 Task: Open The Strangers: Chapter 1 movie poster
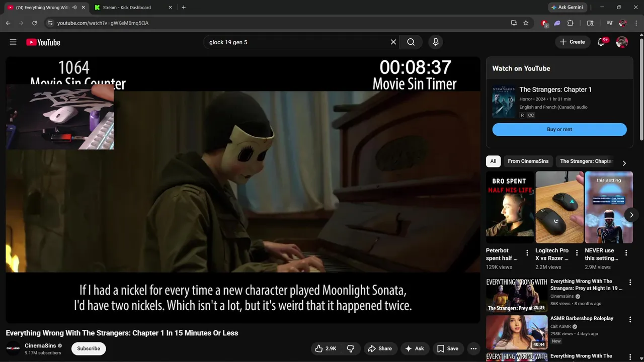point(504,102)
